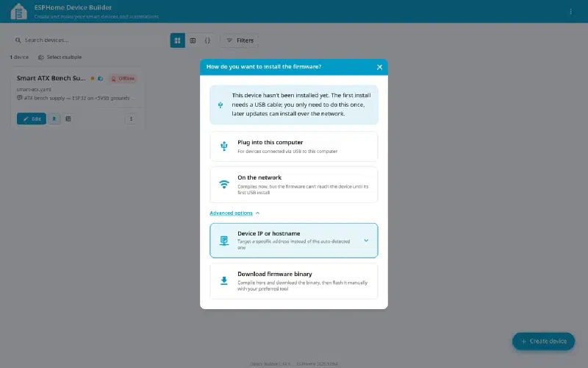Click the search magnifier icon

pyautogui.click(x=18, y=40)
